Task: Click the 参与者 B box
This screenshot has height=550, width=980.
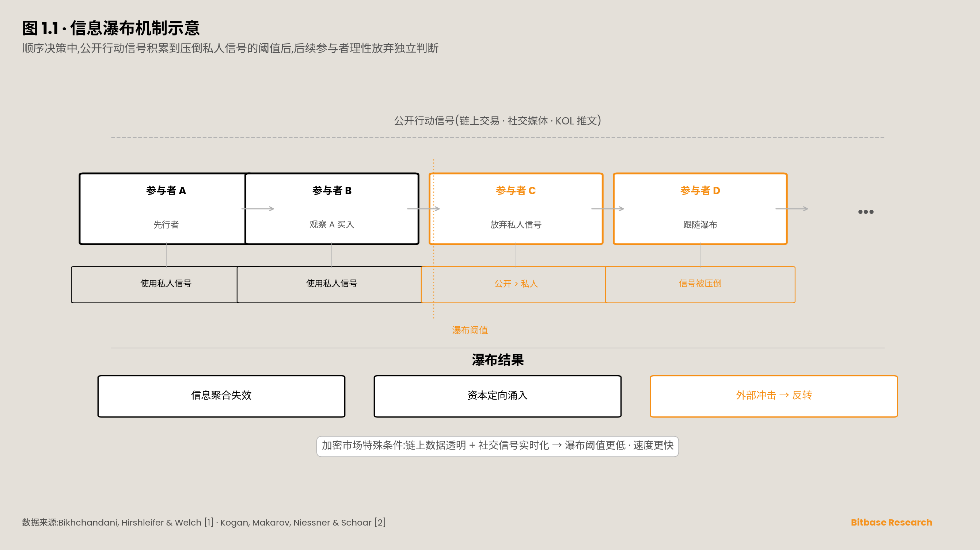Action: coord(332,208)
